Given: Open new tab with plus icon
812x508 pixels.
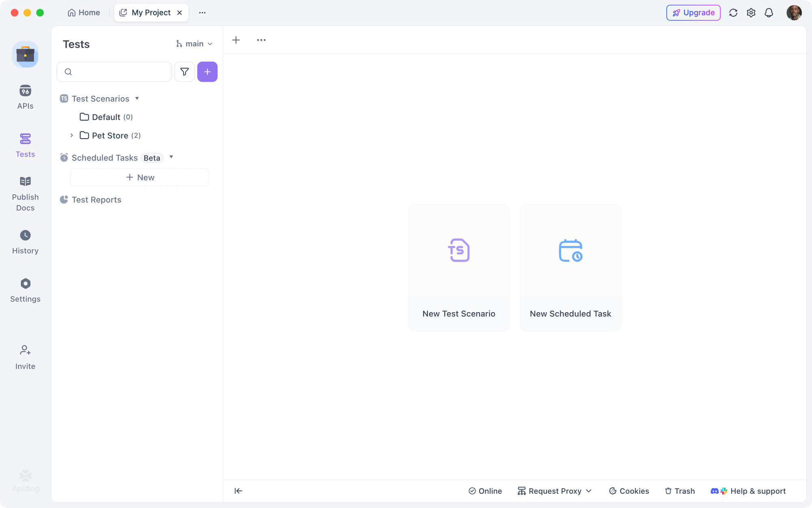Looking at the screenshot, I should [236, 40].
